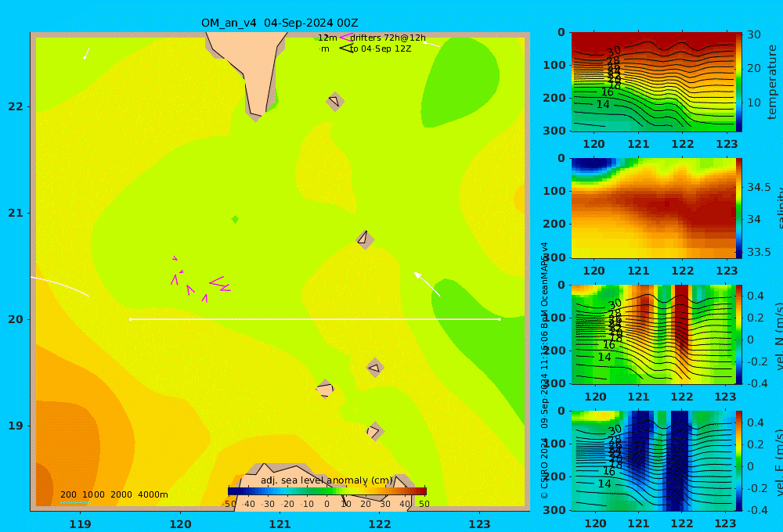Click the '200 1000 2000 4000m' depth legend
The width and height of the screenshot is (783, 532).
pos(114,494)
